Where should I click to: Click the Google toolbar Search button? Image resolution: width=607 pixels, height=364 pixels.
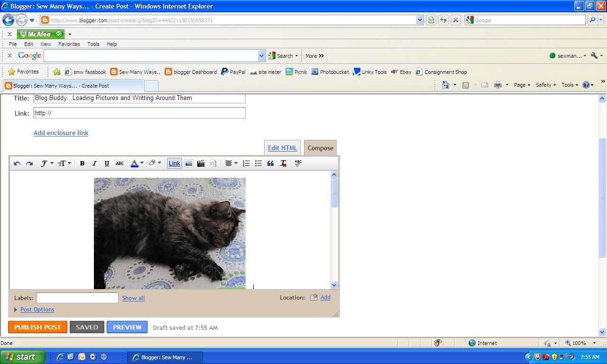(x=283, y=55)
